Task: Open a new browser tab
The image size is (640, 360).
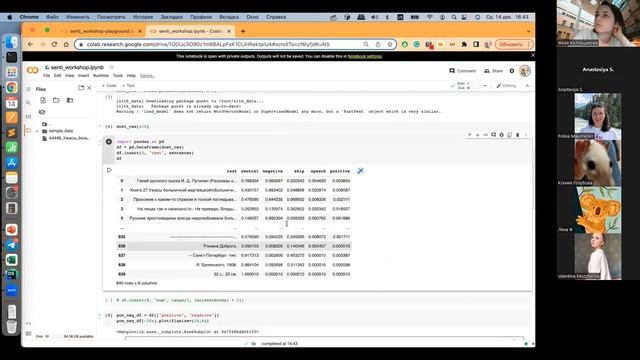Action: coord(243,31)
